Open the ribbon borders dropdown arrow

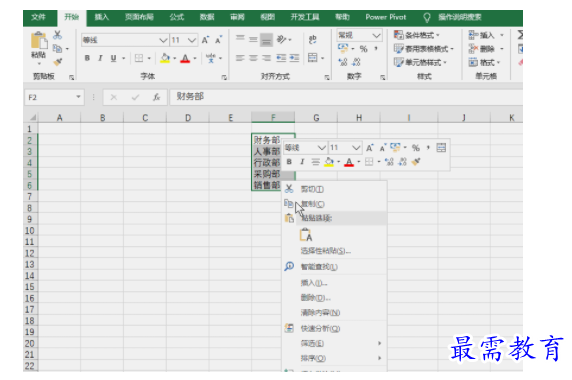(x=149, y=58)
